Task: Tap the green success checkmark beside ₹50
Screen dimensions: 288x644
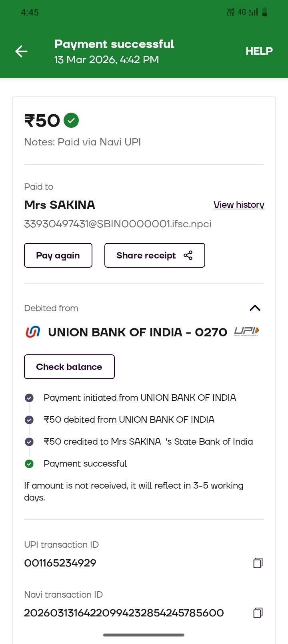Action: (x=71, y=120)
